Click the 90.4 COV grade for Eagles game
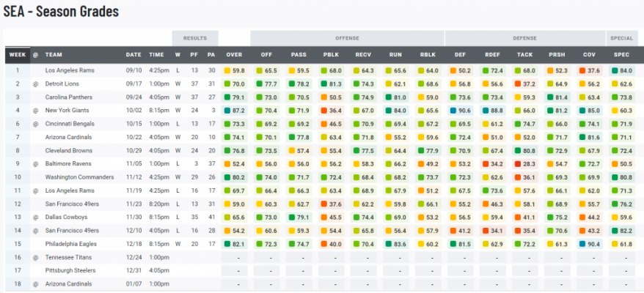Viewport: 644px width, 293px height. (589, 244)
